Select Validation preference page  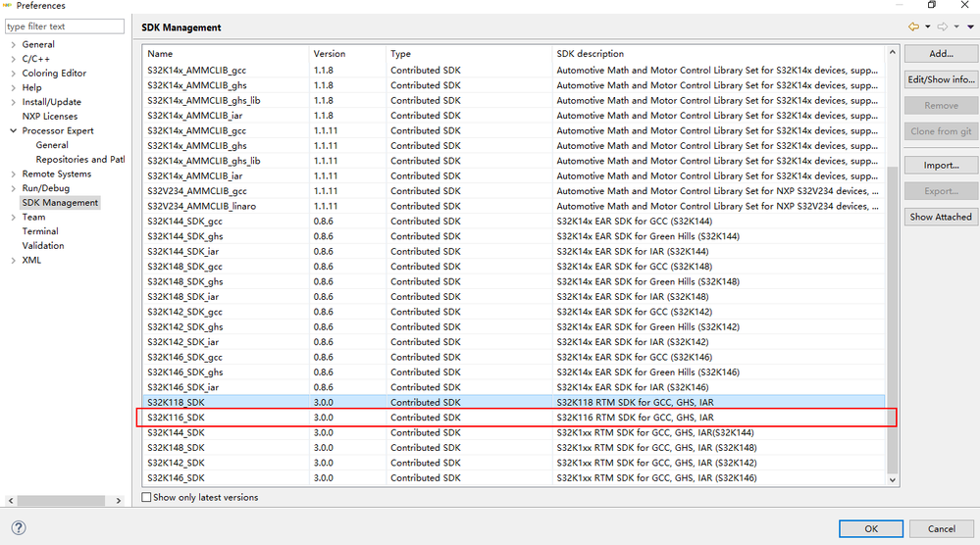43,245
